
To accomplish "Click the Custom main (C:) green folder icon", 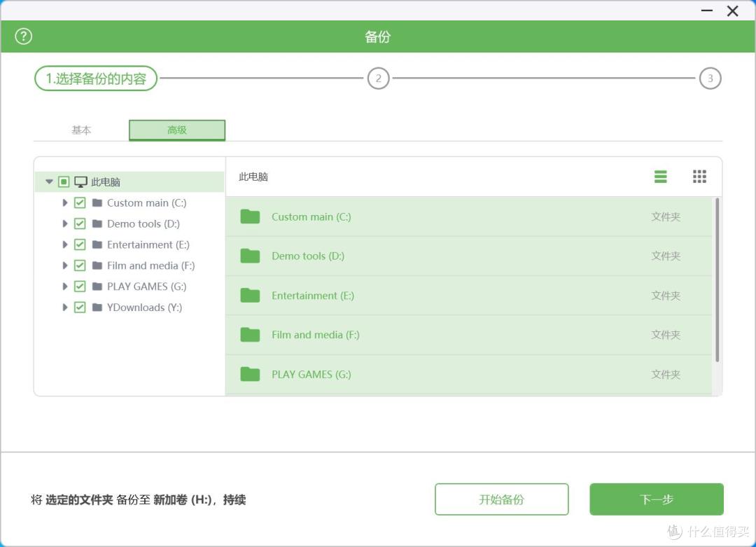I will [250, 216].
